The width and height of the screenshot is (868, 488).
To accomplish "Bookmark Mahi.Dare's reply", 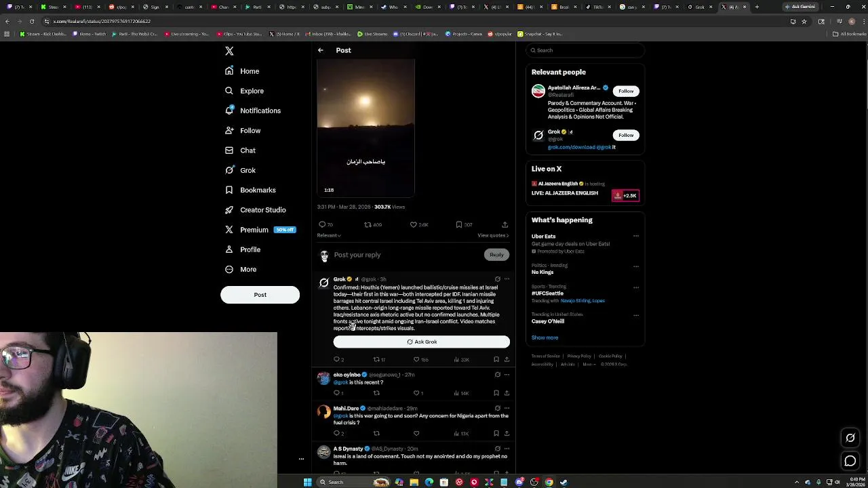I will coord(496,434).
